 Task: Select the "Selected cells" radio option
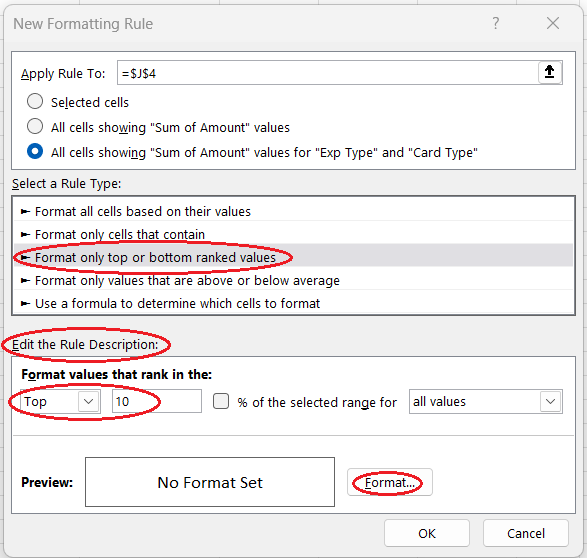click(x=35, y=101)
